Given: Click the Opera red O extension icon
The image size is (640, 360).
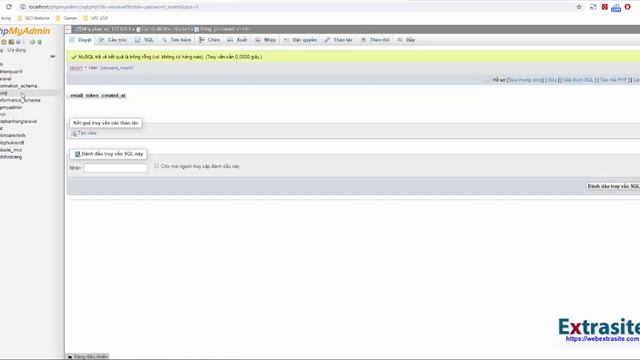Looking at the screenshot, I should 628,7.
